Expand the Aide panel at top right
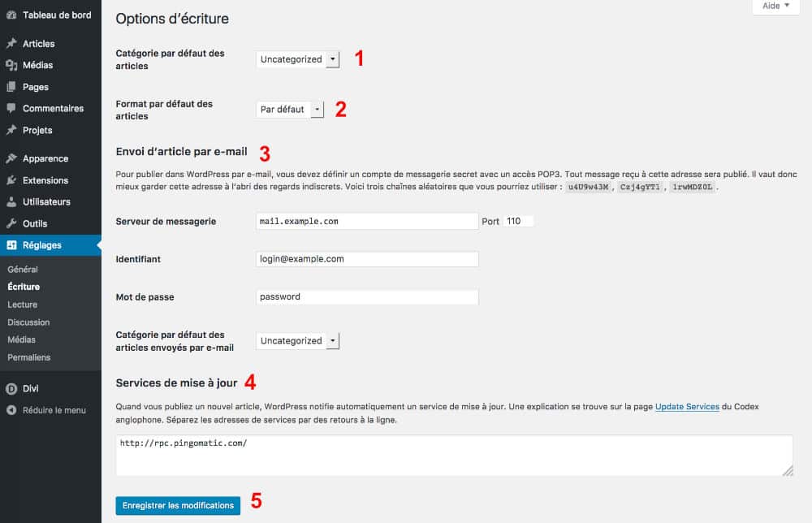812x523 pixels. pos(775,6)
